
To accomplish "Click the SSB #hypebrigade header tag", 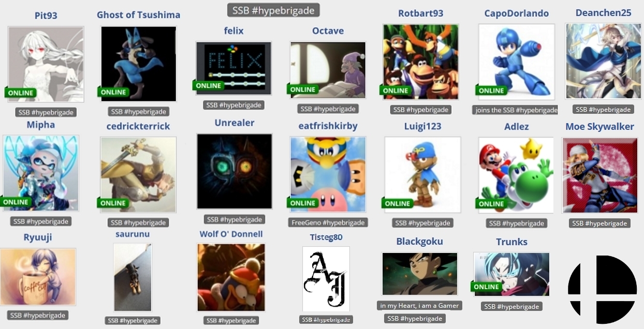I will [x=274, y=10].
